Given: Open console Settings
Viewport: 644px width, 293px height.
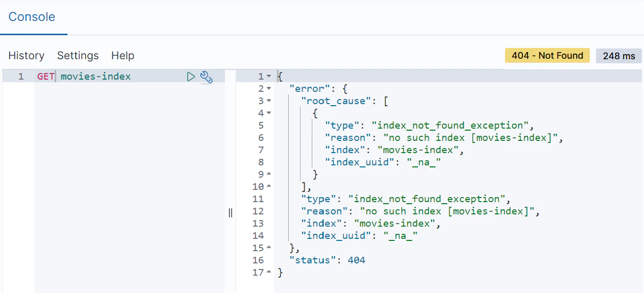Looking at the screenshot, I should pyautogui.click(x=78, y=56).
